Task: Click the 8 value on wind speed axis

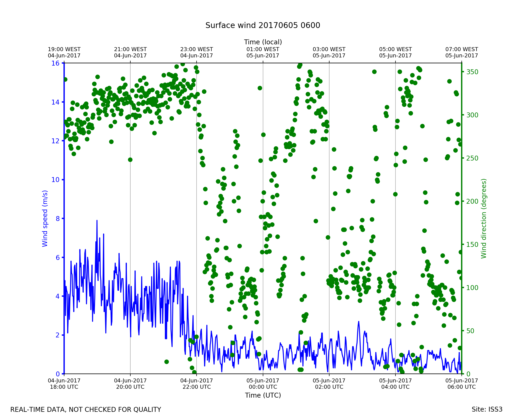Action: point(58,219)
